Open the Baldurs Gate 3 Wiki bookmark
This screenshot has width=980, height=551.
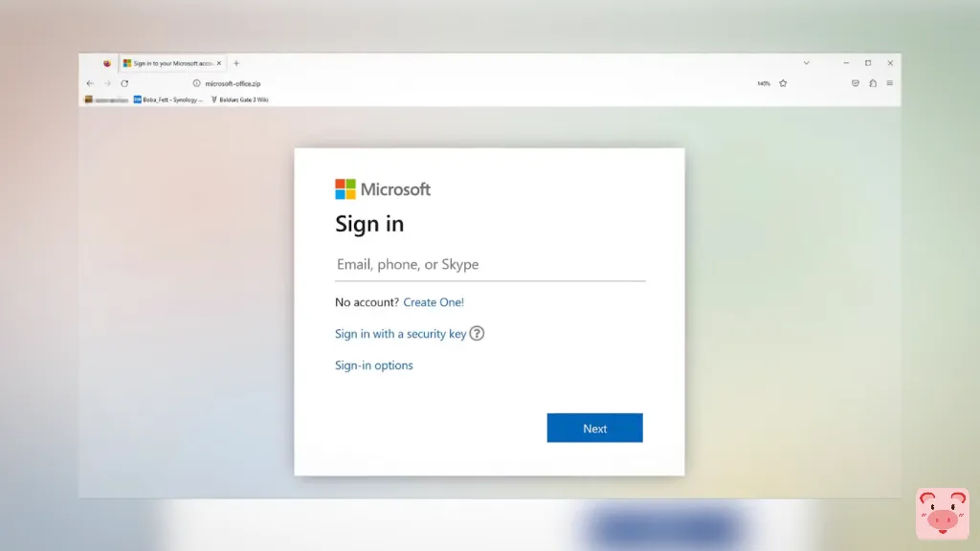(x=240, y=99)
